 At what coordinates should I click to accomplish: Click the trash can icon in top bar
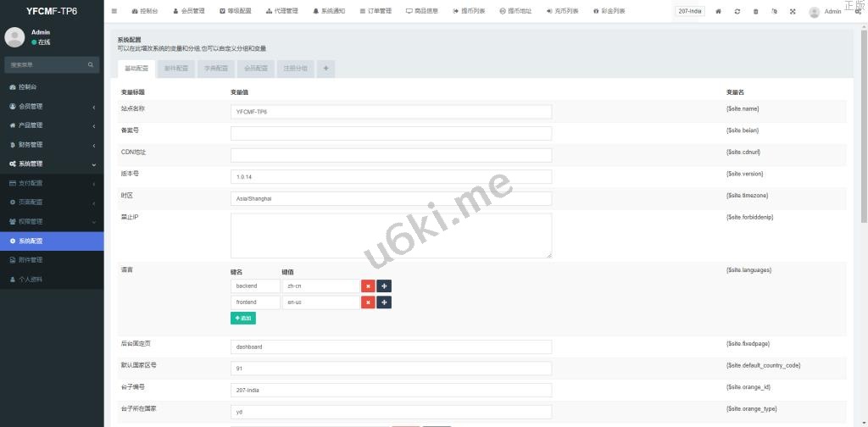756,11
